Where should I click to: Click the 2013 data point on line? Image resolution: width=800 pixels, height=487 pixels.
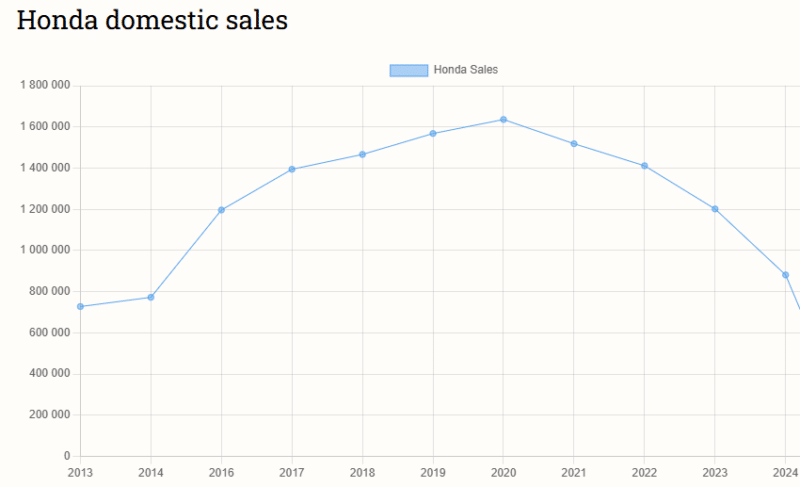pyautogui.click(x=80, y=306)
